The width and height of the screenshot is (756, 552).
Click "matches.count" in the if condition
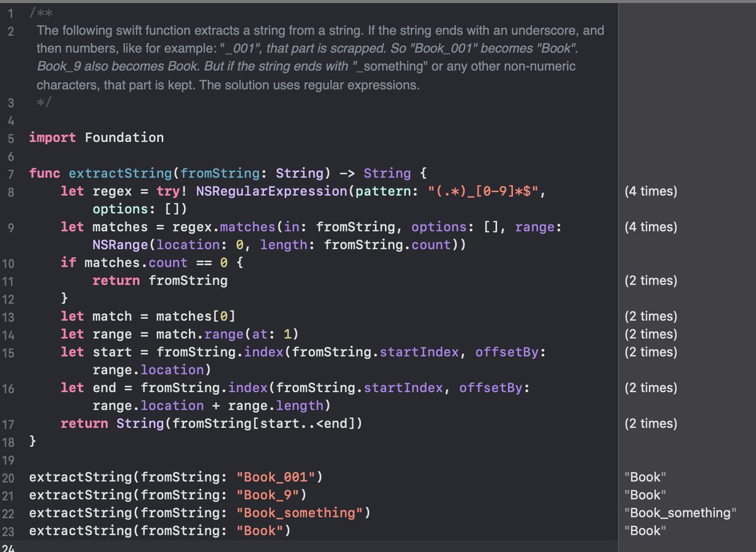click(x=136, y=263)
